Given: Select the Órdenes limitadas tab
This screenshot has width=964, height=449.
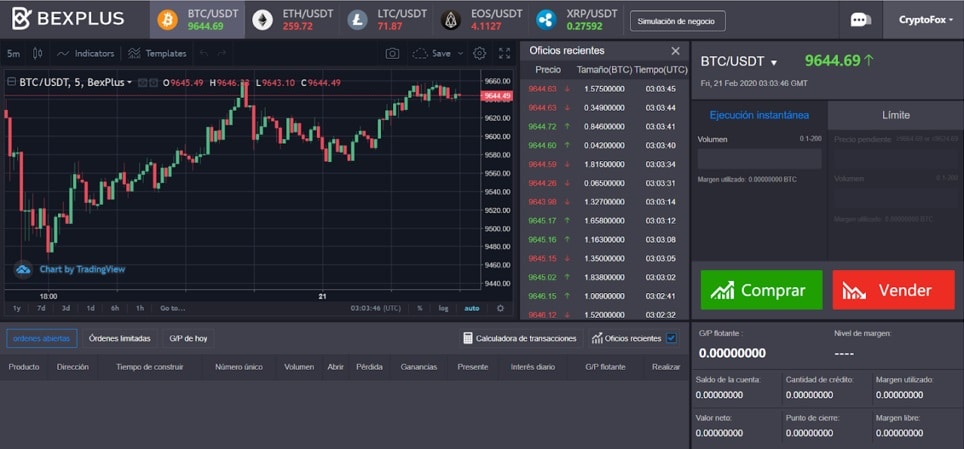Looking at the screenshot, I should pyautogui.click(x=119, y=338).
